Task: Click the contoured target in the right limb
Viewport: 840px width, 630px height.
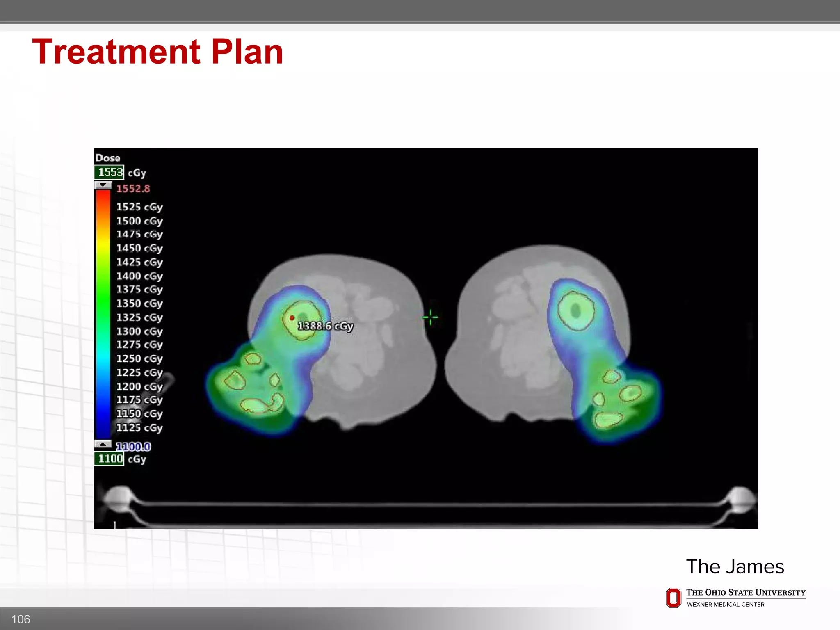Action: point(576,310)
